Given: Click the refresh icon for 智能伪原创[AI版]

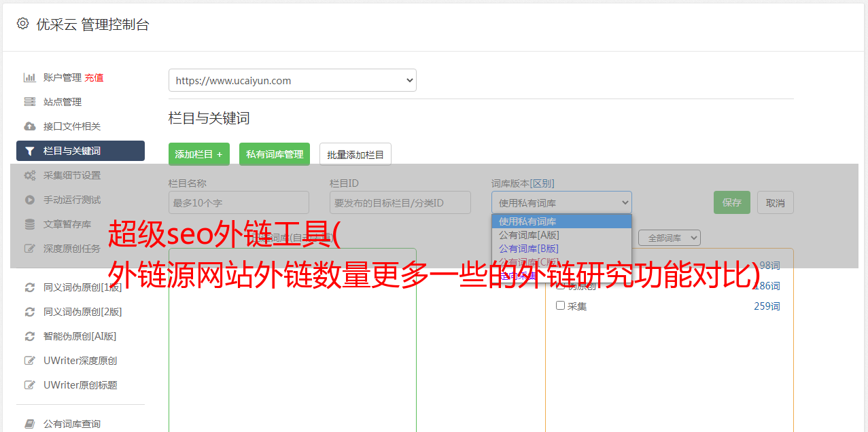Looking at the screenshot, I should tap(29, 336).
